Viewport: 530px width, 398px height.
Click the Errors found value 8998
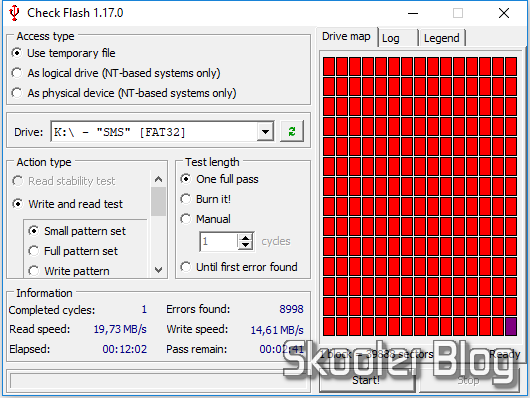click(291, 309)
